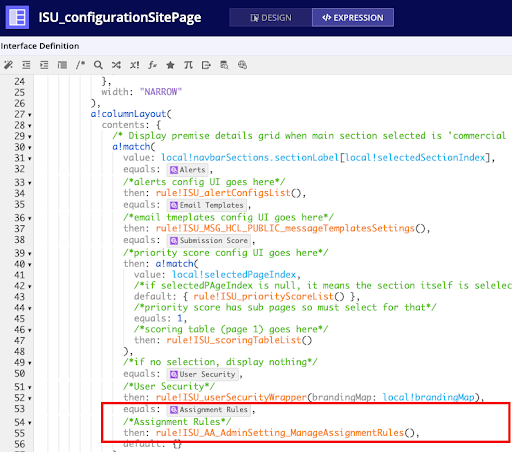Click the '/*Assignment Rules*/' comment

(177, 422)
